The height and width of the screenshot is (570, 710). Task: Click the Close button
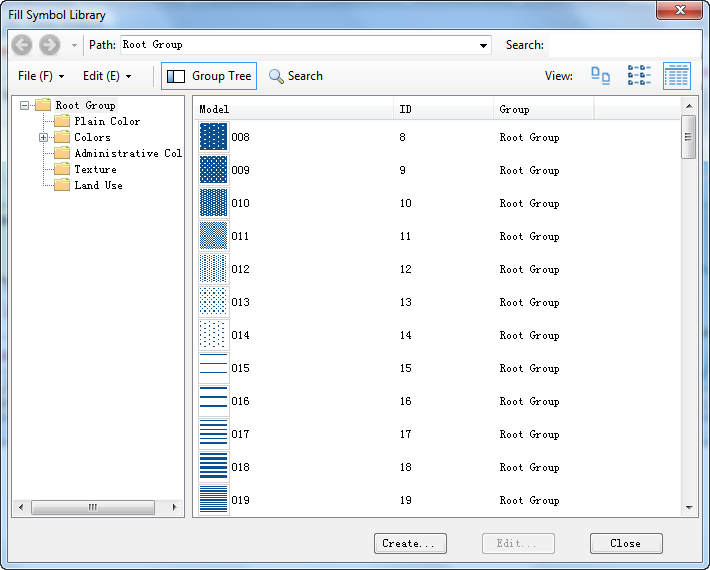click(625, 543)
